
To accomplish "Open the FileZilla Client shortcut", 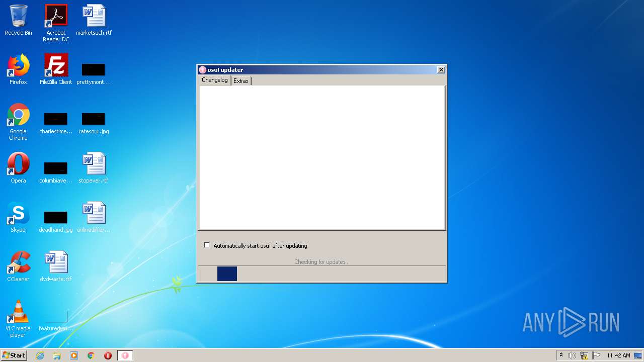I will tap(56, 69).
